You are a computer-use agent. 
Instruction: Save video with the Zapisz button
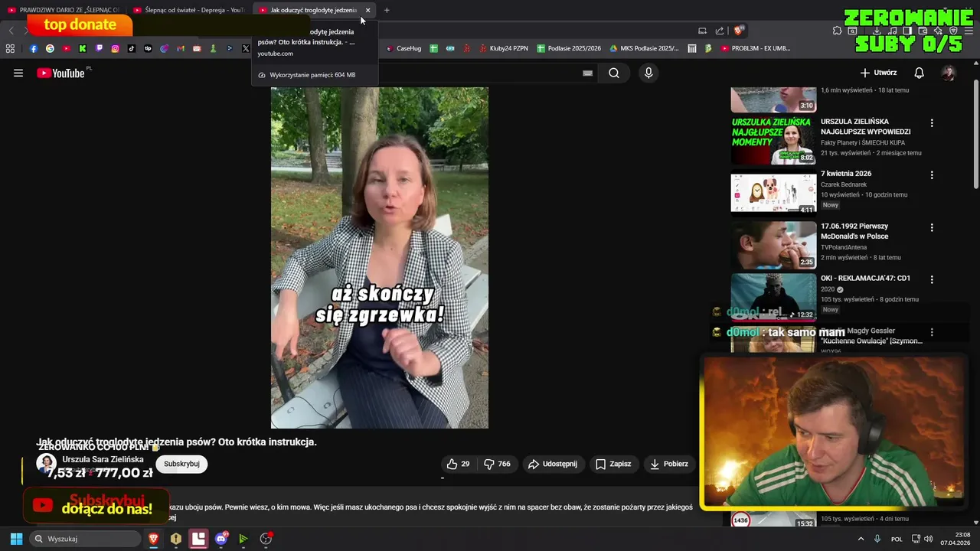pos(613,464)
